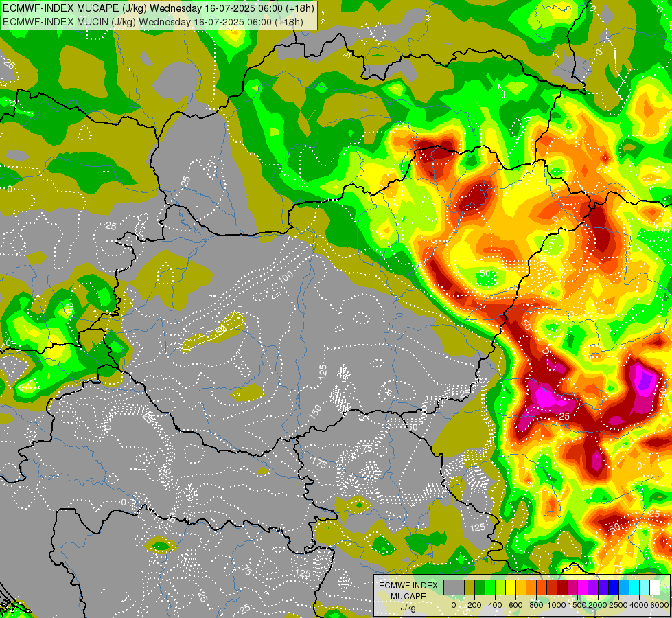This screenshot has height=618, width=672.
Task: Click the MUCAPE label in legend
Action: [x=408, y=597]
